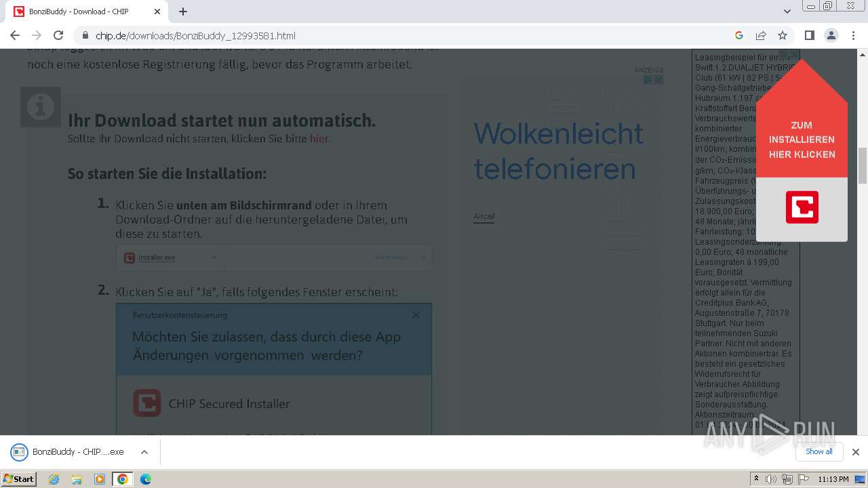Click the red CHIP logo box

802,207
